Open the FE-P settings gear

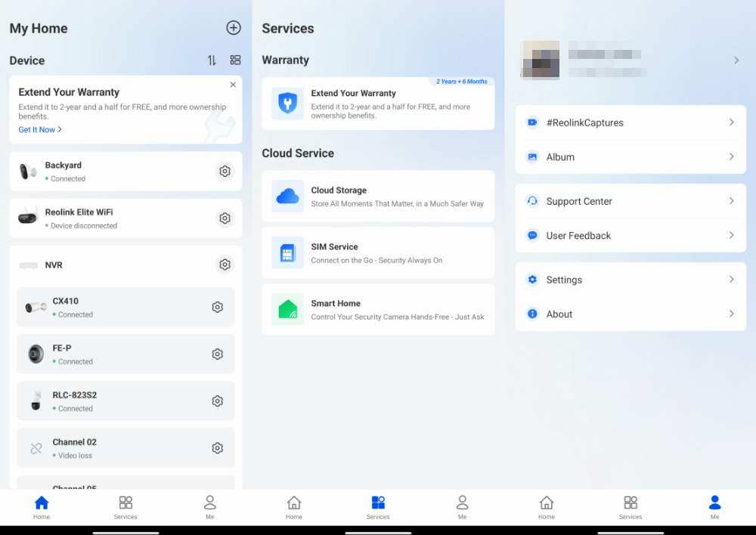[x=218, y=354]
